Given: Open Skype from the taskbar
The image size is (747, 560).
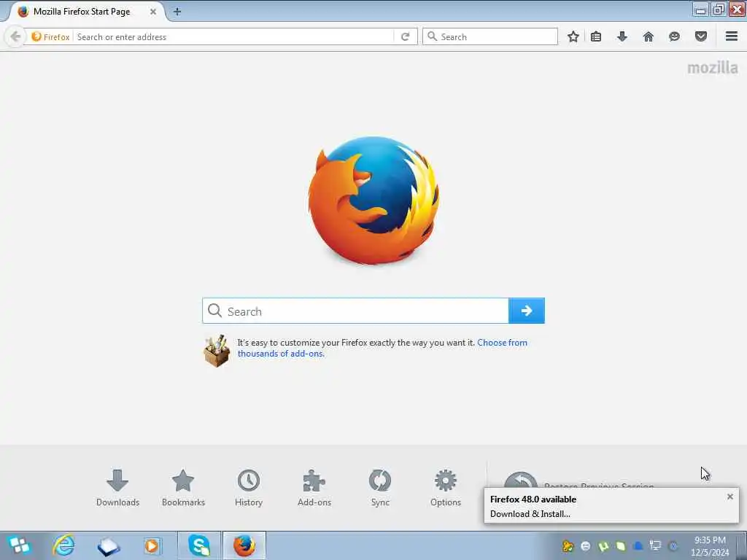Looking at the screenshot, I should pyautogui.click(x=199, y=545).
